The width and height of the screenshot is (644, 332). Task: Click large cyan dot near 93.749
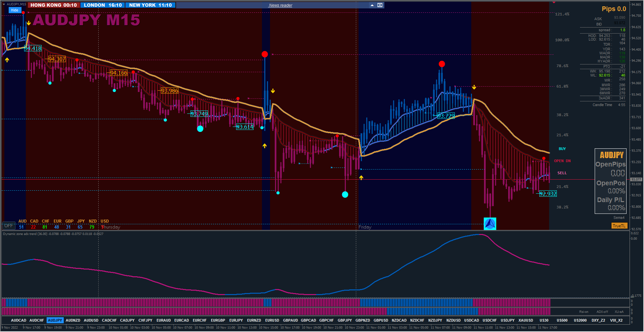tap(200, 129)
